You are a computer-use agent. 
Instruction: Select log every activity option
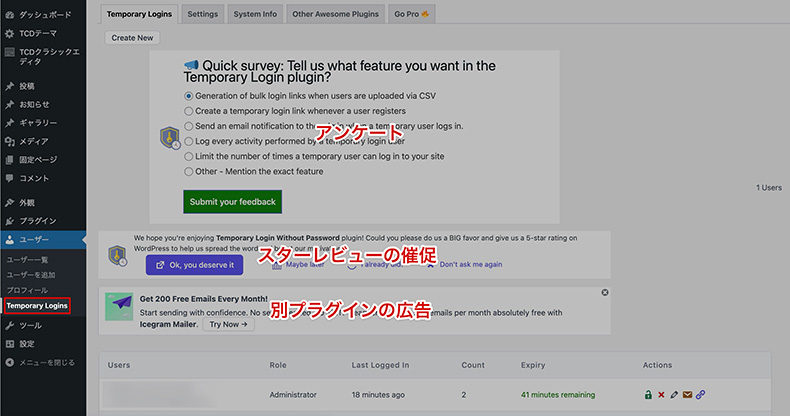[x=188, y=141]
